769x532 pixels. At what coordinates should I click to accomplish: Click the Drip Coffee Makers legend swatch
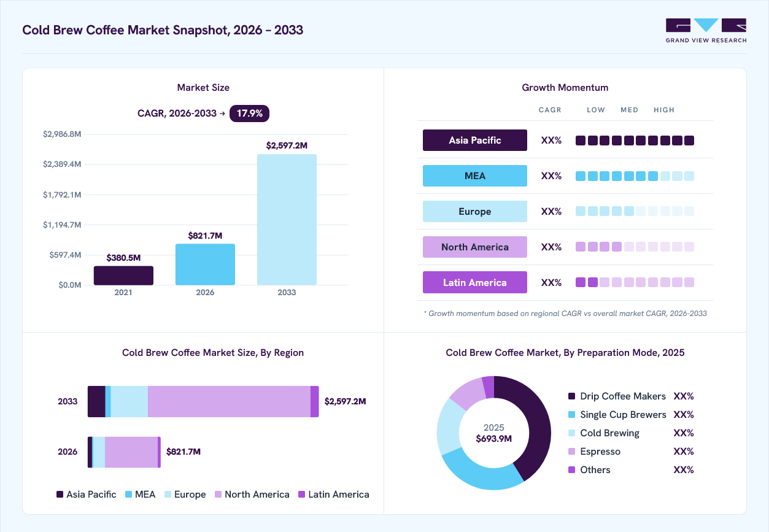pyautogui.click(x=572, y=396)
